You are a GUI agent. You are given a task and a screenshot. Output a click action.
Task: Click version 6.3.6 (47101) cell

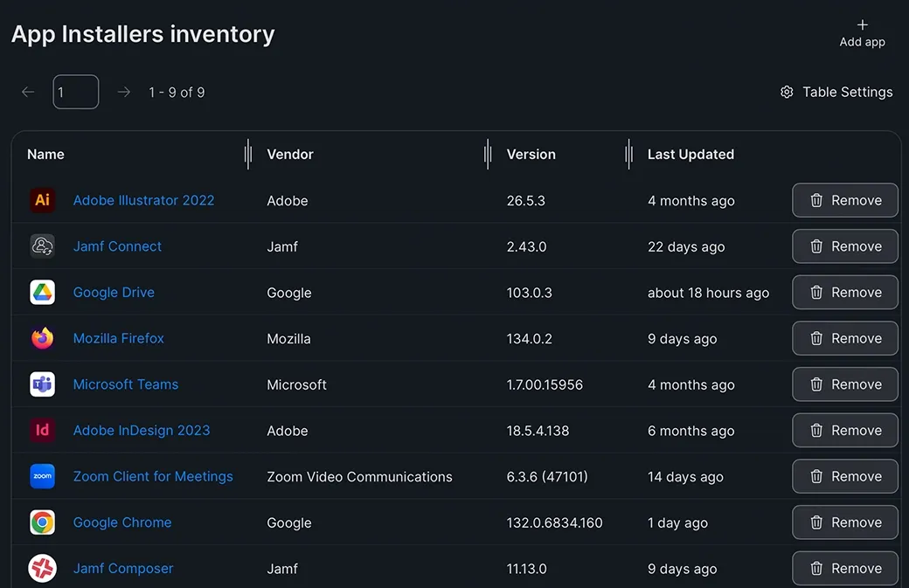pyautogui.click(x=546, y=477)
